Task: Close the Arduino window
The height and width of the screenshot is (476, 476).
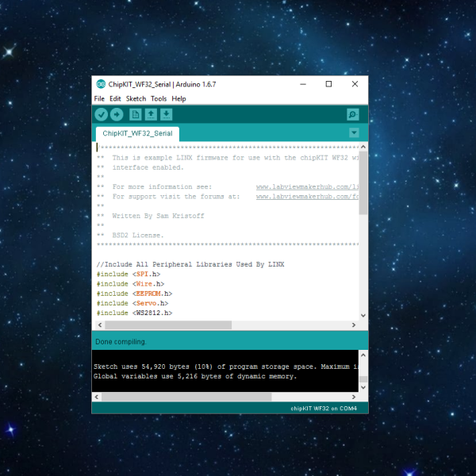Action: (355, 84)
